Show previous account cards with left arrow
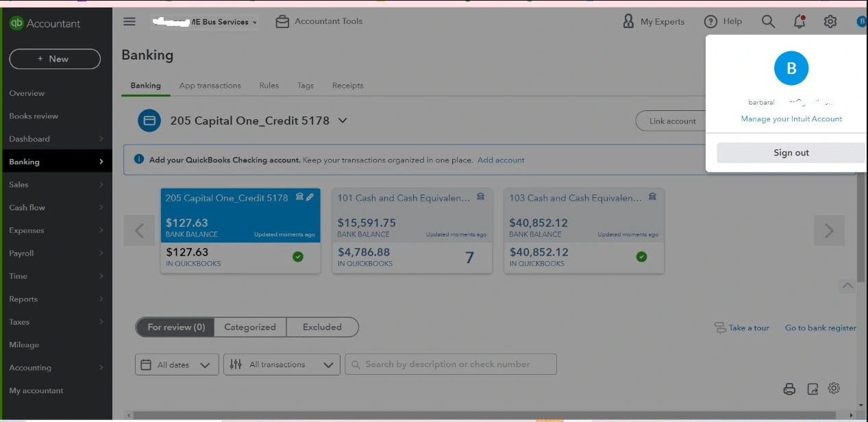This screenshot has width=868, height=422. [x=140, y=231]
